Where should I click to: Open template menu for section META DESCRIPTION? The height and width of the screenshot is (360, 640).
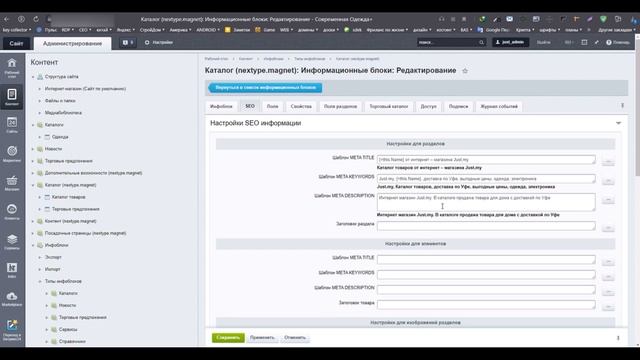(608, 200)
